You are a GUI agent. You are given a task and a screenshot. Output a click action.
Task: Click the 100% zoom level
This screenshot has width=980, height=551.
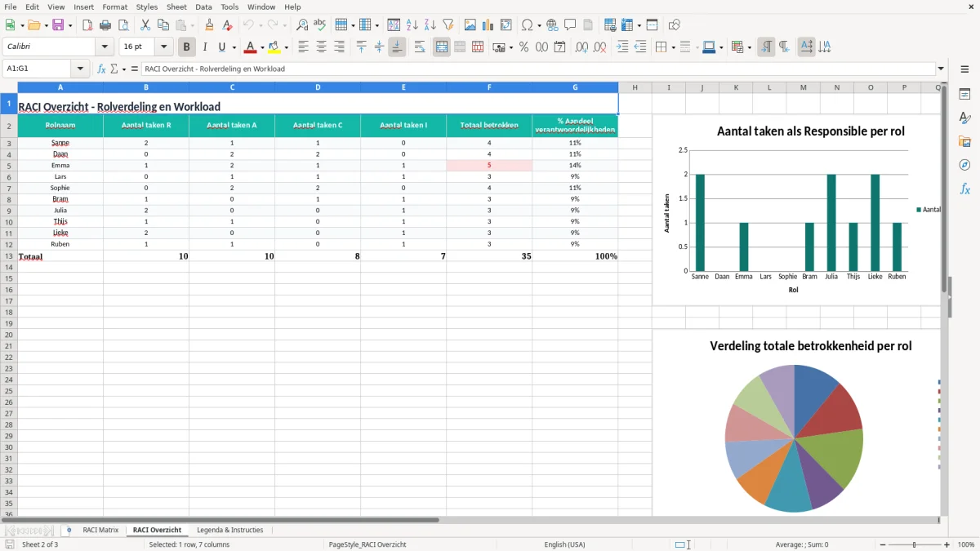pos(965,544)
